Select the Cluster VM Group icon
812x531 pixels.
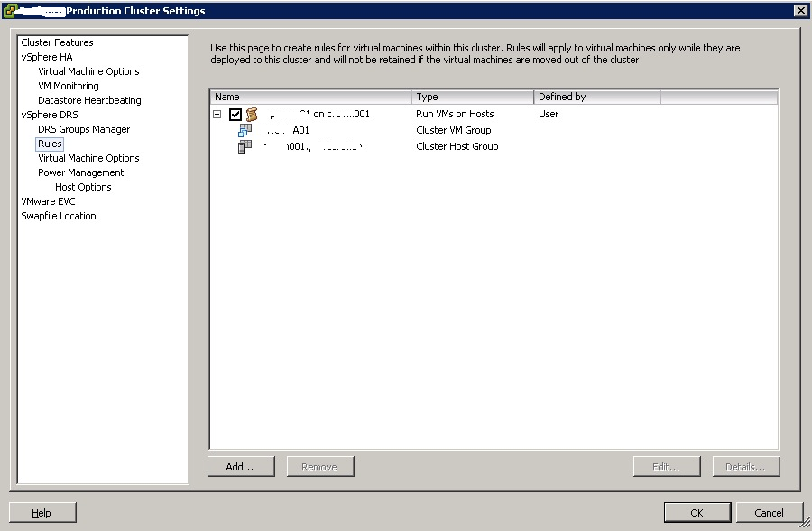coord(245,130)
